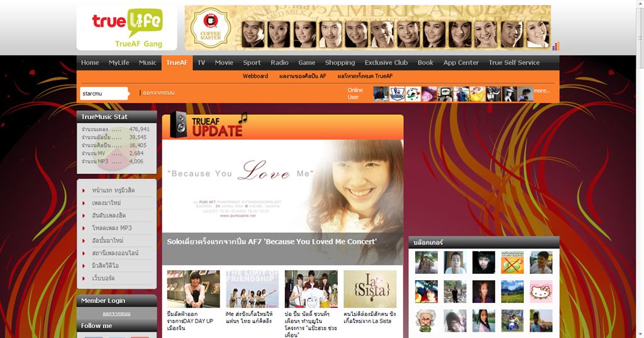The image size is (644, 338).
Task: Open the สถานีเพลงออนไลน์ sidebar link
Action: [x=115, y=253]
